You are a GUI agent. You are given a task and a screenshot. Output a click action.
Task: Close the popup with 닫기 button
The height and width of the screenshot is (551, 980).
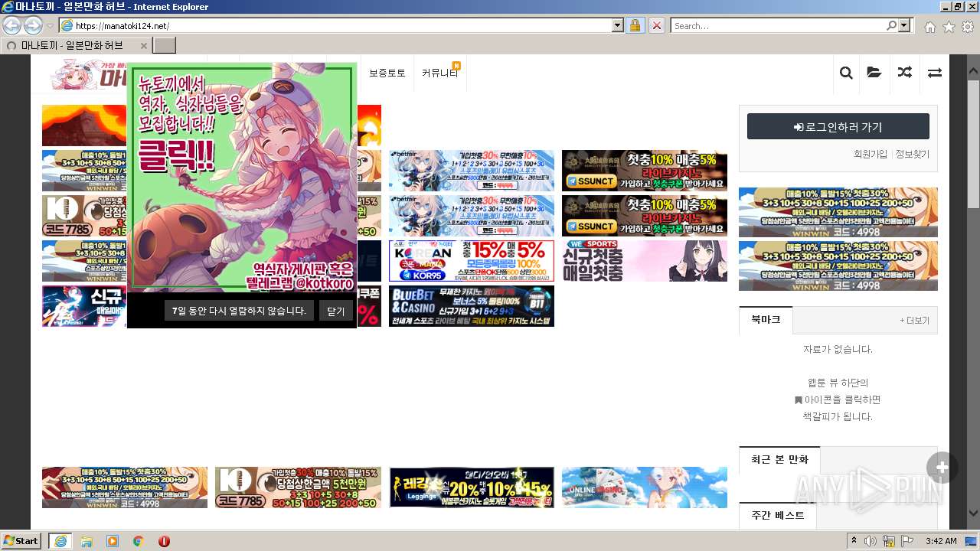point(336,311)
